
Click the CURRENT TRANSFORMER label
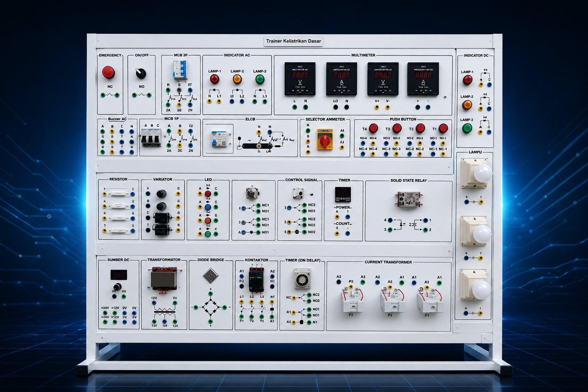point(388,262)
